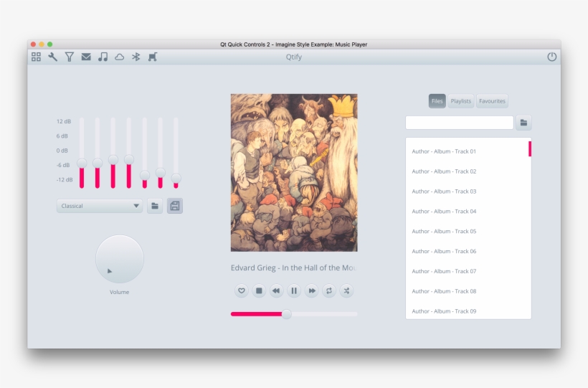Stop playback with the stop button

259,290
